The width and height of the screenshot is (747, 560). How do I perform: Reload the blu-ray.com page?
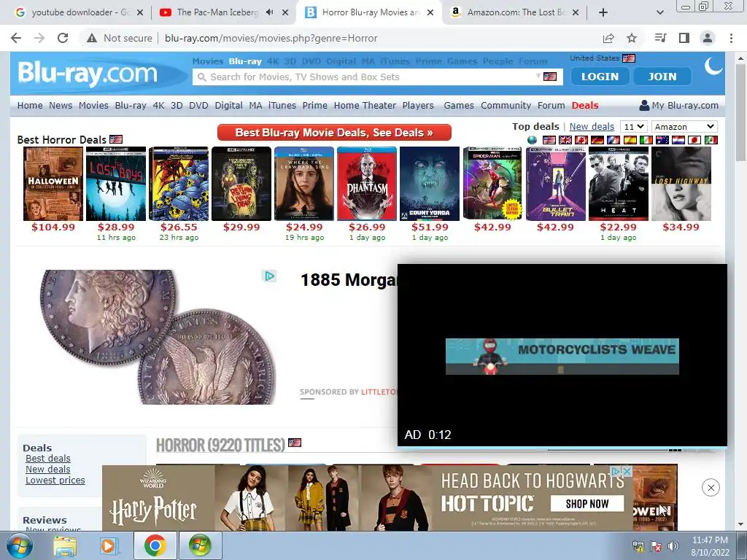[x=63, y=38]
